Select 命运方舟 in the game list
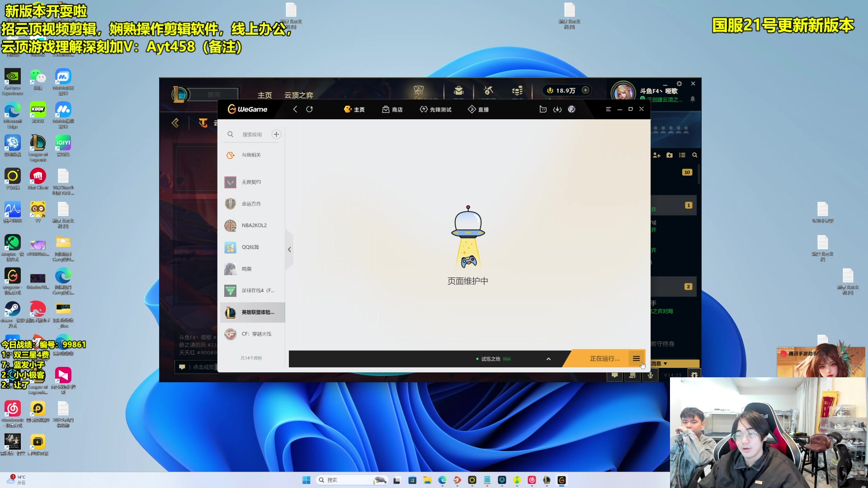 (252, 204)
